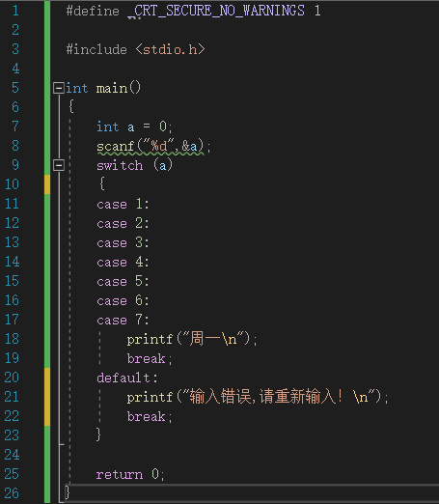Image resolution: width=439 pixels, height=504 pixels.
Task: Click the #define directive keyword
Action: click(x=93, y=11)
